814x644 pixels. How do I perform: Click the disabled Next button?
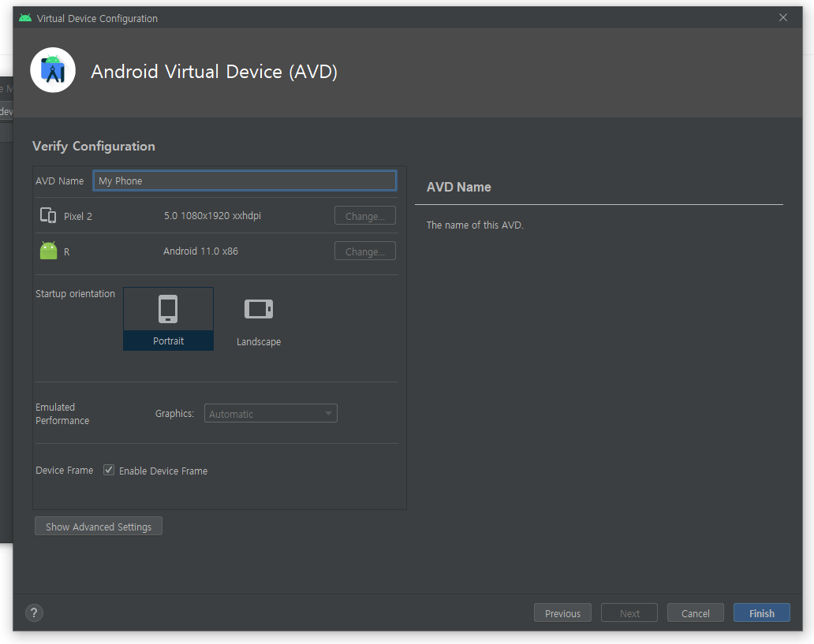click(x=629, y=612)
